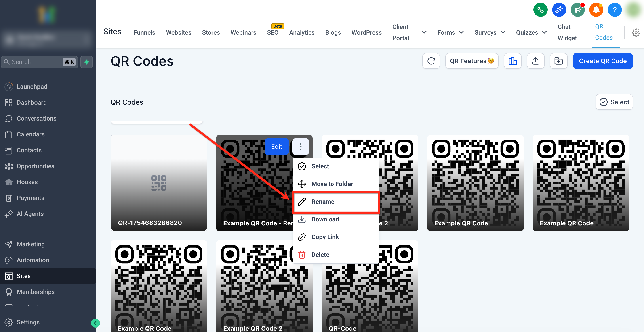
Task: Choose Select option in context menu
Action: (x=320, y=166)
